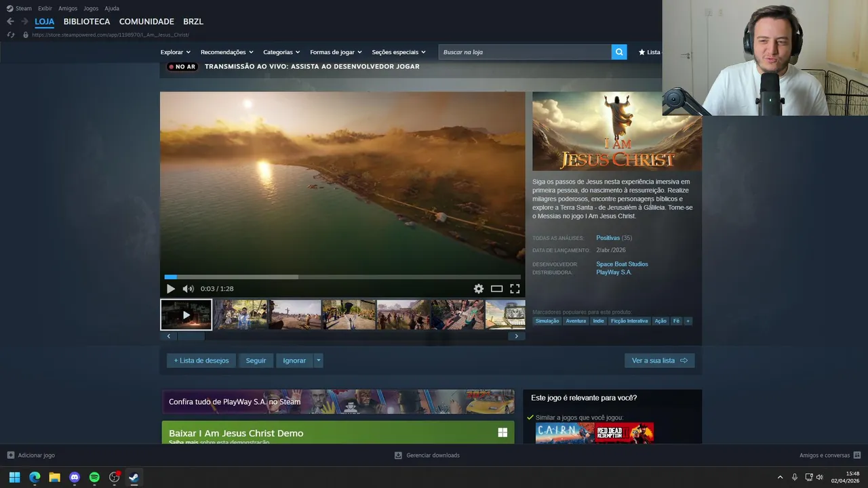
Task: Open Exibir menu
Action: coord(45,8)
